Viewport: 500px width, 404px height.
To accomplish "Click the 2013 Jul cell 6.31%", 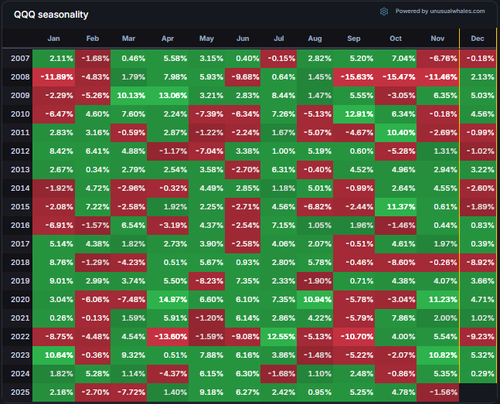I will pos(279,170).
